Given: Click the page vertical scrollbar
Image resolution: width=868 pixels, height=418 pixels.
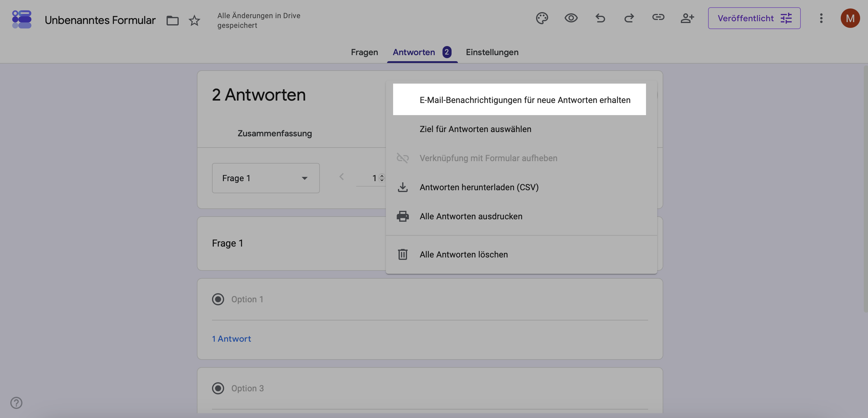Looking at the screenshot, I should [865, 189].
